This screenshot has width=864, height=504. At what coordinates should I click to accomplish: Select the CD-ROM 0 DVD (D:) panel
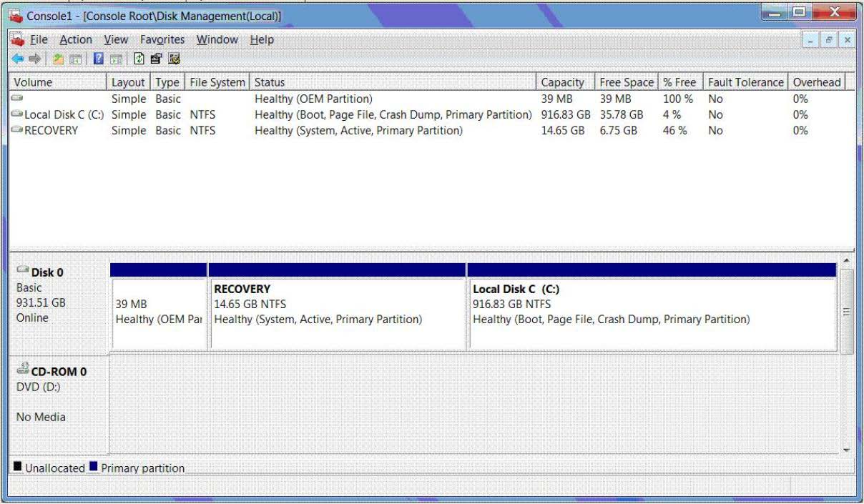tap(59, 404)
